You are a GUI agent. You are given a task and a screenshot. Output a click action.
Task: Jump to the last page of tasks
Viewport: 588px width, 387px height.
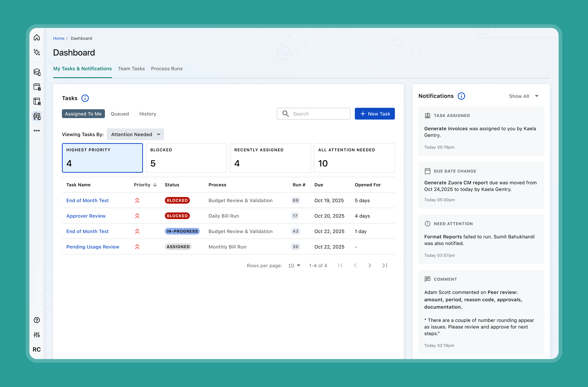385,265
